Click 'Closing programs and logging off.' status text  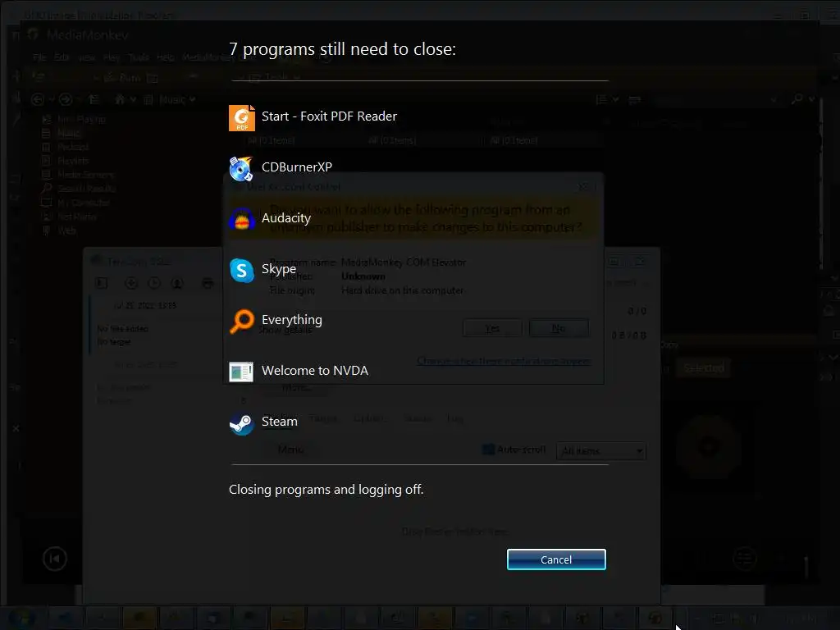(x=326, y=490)
